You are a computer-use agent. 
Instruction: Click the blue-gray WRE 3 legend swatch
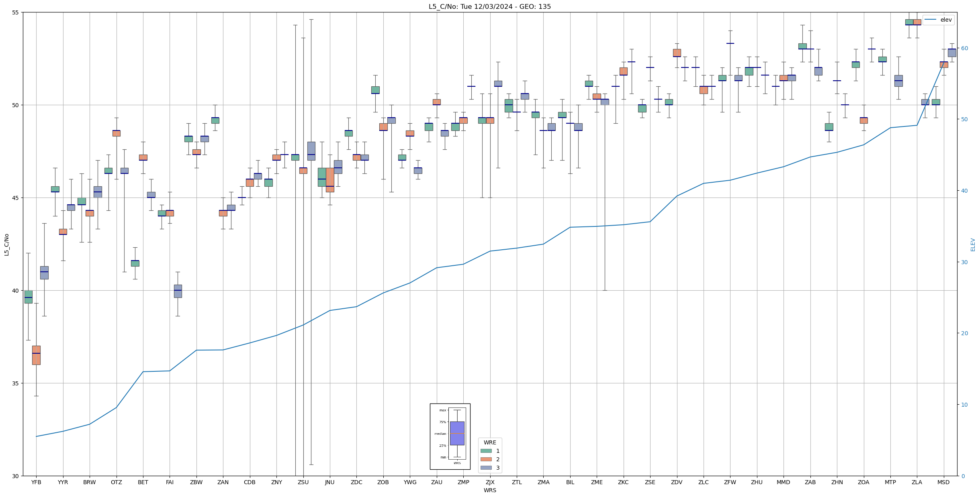[486, 468]
